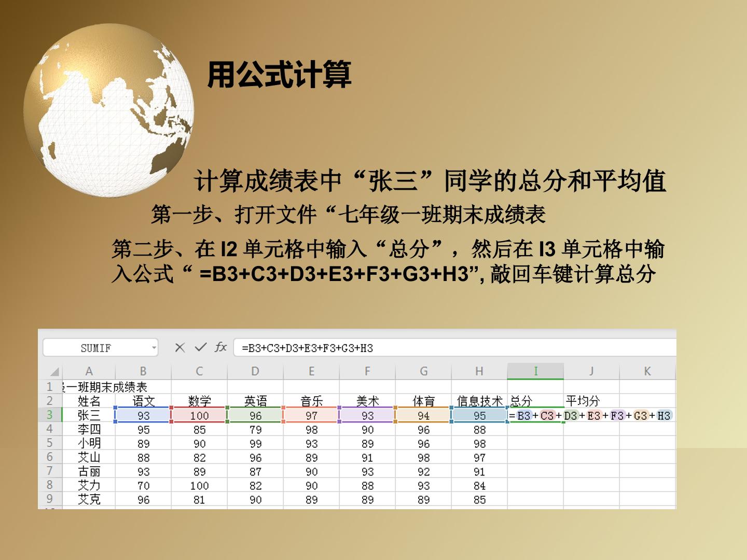Select column G header
The height and width of the screenshot is (560, 747).
point(423,371)
